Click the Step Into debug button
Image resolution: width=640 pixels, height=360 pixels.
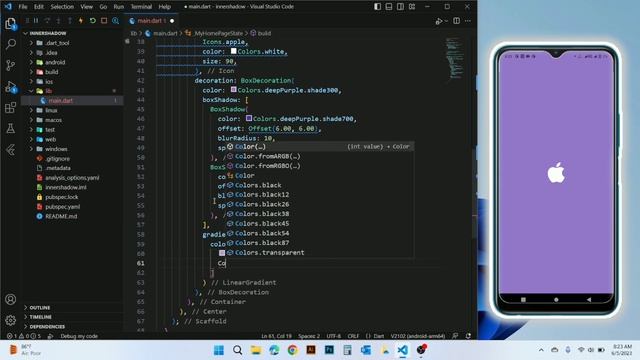pyautogui.click(x=58, y=20)
